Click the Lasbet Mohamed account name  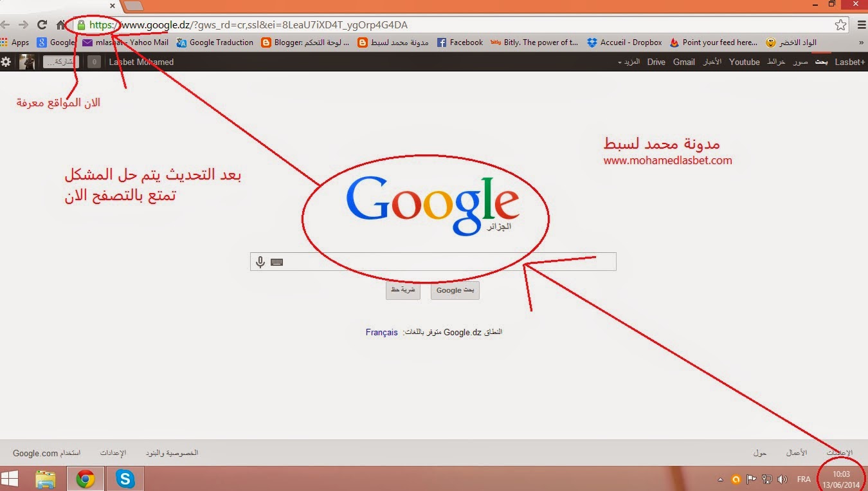(141, 62)
